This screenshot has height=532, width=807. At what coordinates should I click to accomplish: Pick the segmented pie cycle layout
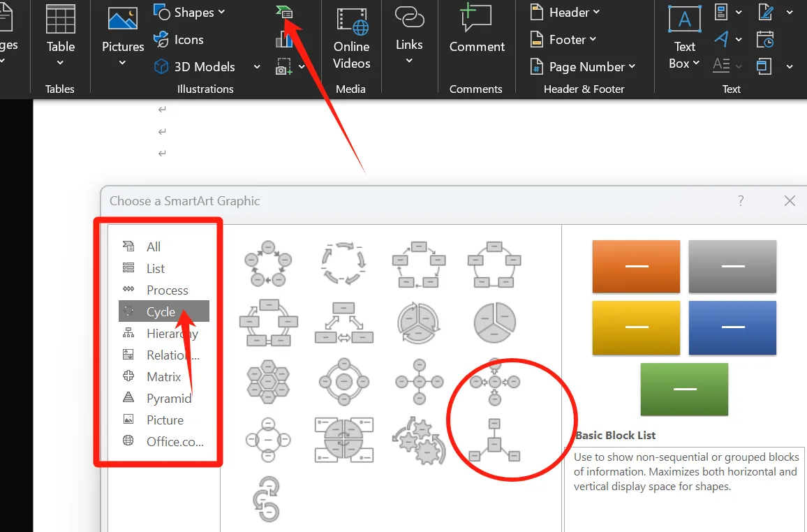[x=495, y=322]
